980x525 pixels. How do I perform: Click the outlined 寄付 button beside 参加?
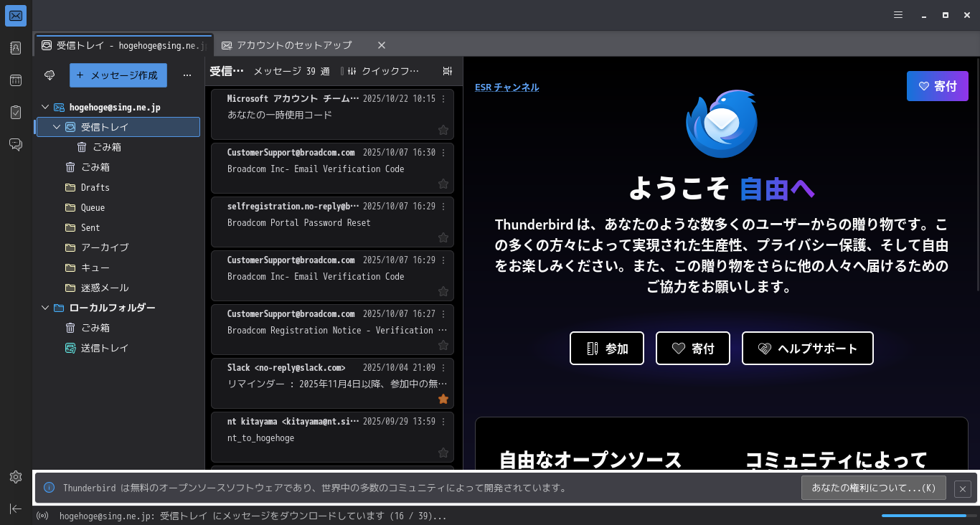(693, 349)
